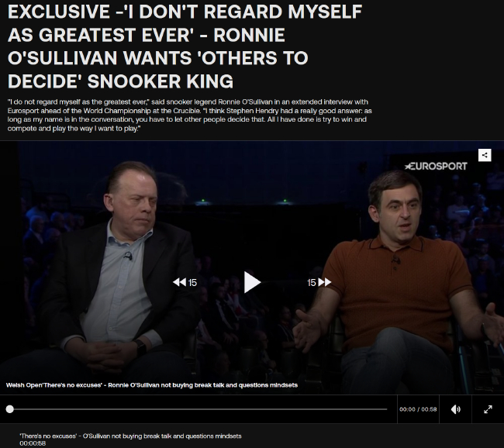This screenshot has width=504, height=448.
Task: Click 'SNOOKER KING' at the end of the headline
Action: click(x=161, y=81)
